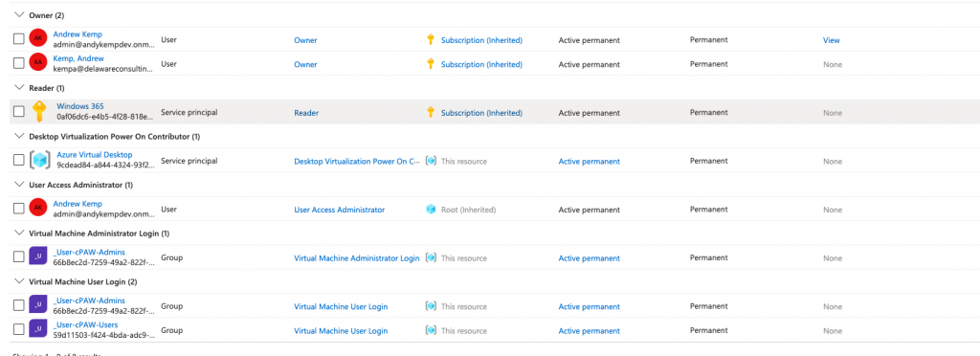Viewport: 980px width, 356px height.
Task: Click the purple _User-cPAW-Users group icon
Action: click(38, 328)
